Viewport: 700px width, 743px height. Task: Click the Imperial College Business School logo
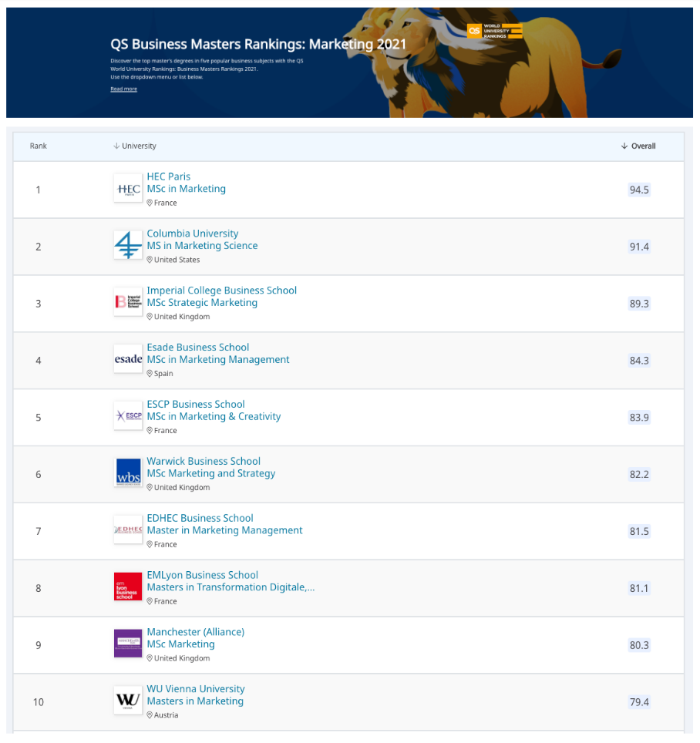point(128,302)
